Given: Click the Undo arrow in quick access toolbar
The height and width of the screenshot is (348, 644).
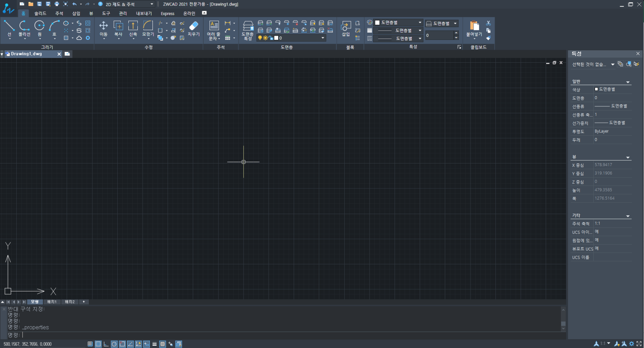Looking at the screenshot, I should pyautogui.click(x=74, y=4).
